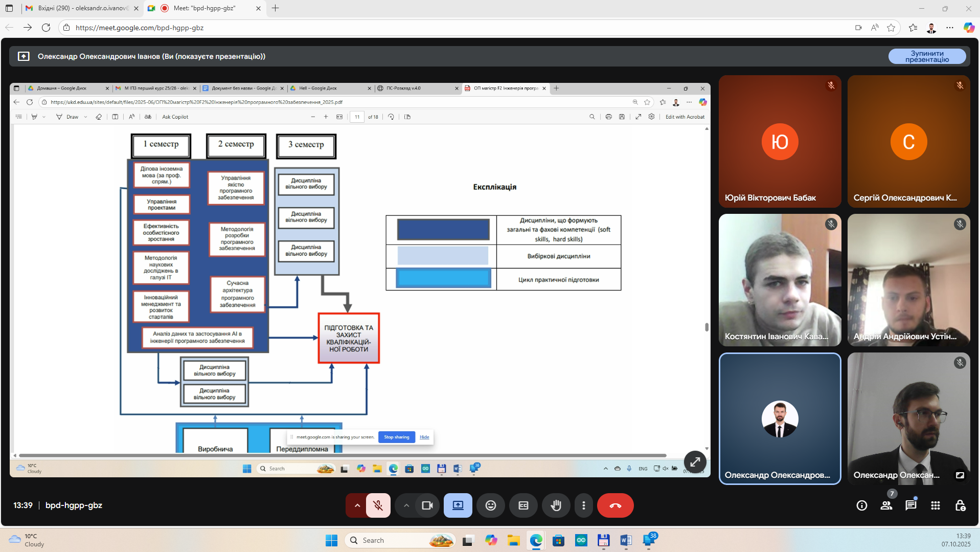Screen dimensions: 980x552
Task: Open Microsoft Word from the taskbar
Action: (x=626, y=540)
